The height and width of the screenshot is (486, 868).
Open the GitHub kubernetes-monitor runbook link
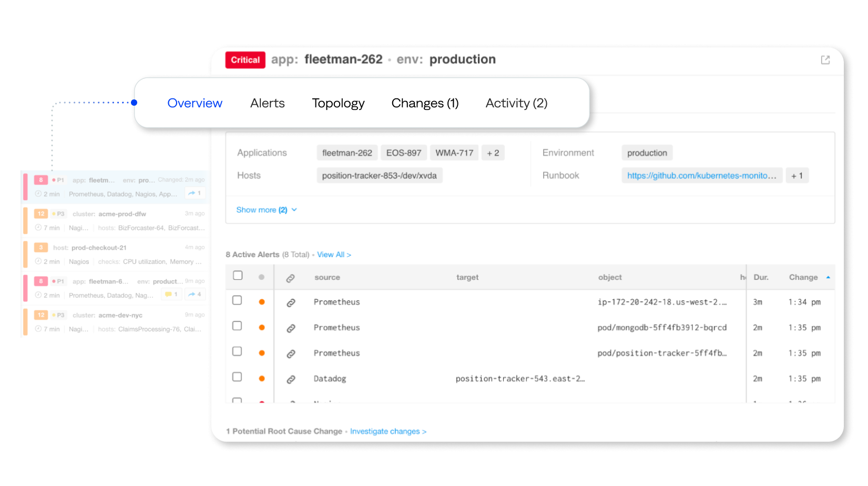pos(702,176)
